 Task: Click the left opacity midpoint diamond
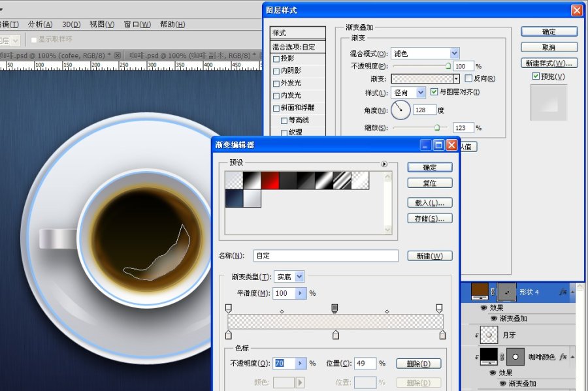[282, 311]
